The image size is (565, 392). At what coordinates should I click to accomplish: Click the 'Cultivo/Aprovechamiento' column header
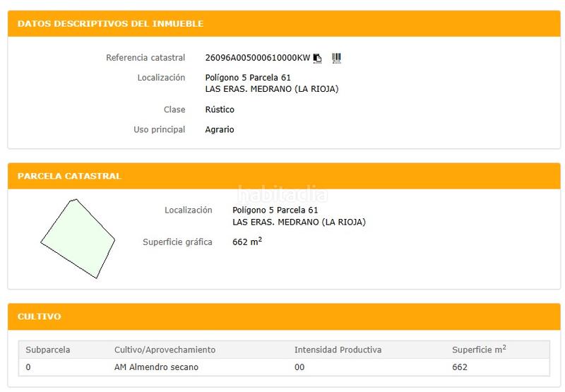click(x=165, y=350)
